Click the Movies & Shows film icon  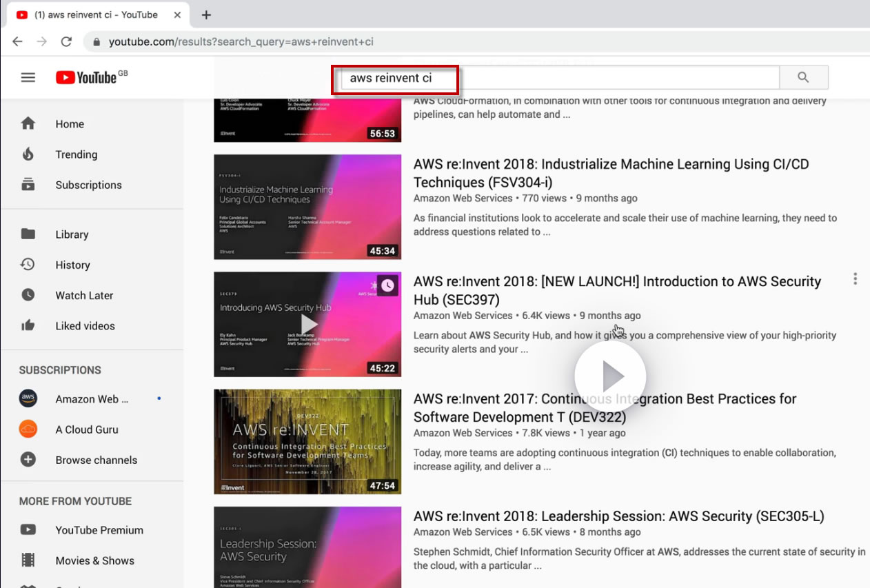(28, 560)
